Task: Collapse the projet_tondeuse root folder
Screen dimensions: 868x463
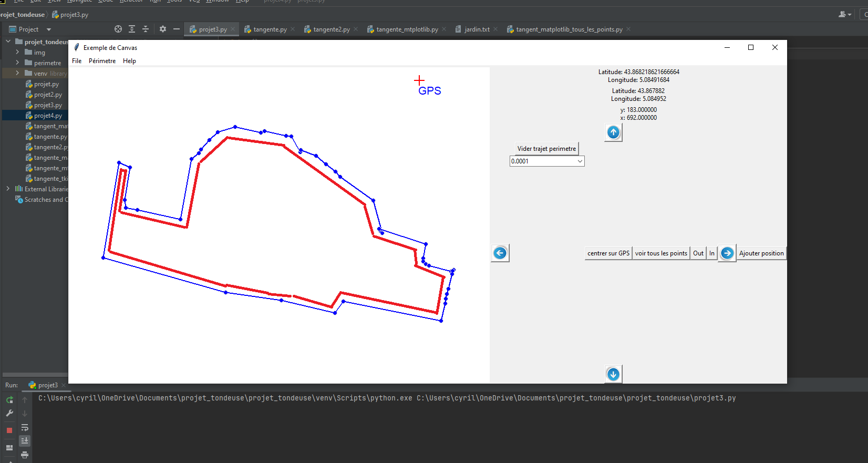Action: tap(8, 42)
